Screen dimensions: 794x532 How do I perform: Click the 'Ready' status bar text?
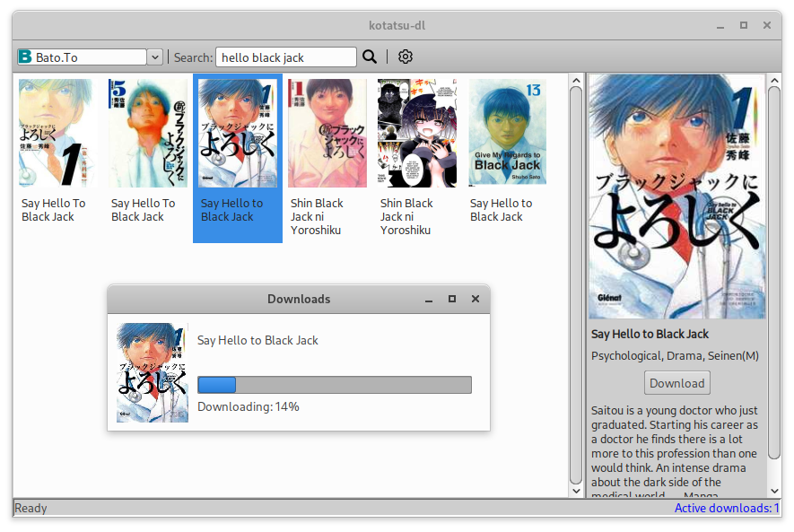coord(31,508)
